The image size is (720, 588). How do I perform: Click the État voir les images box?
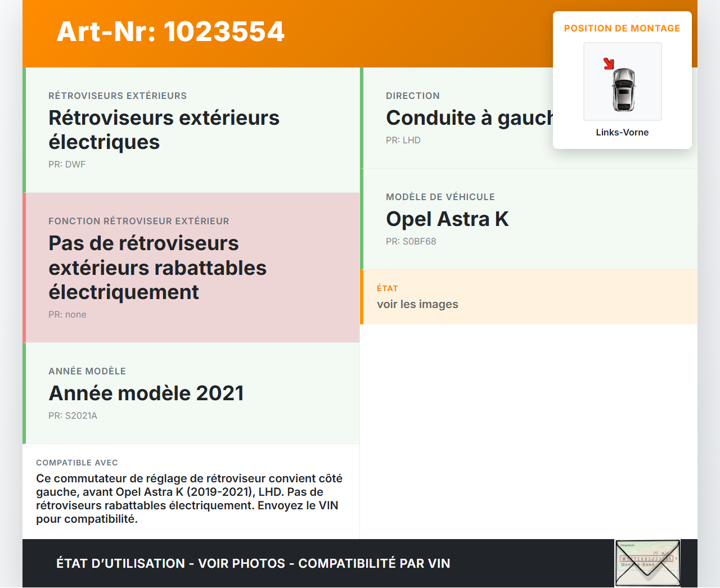(529, 297)
